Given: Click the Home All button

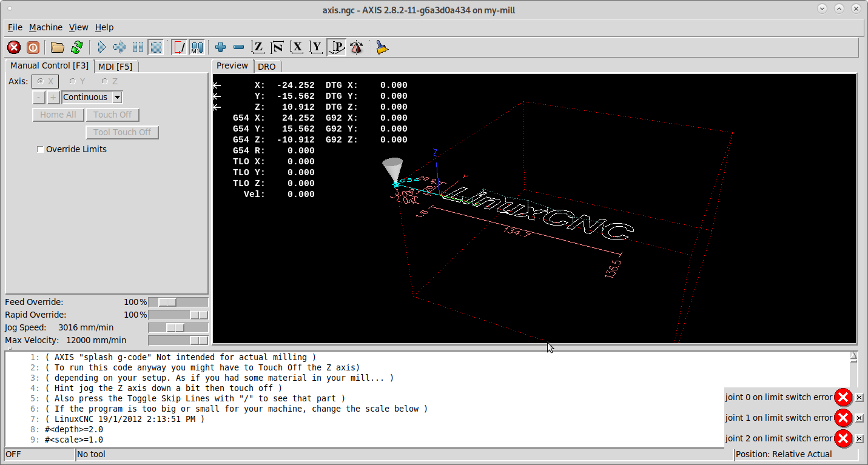Looking at the screenshot, I should coord(58,115).
